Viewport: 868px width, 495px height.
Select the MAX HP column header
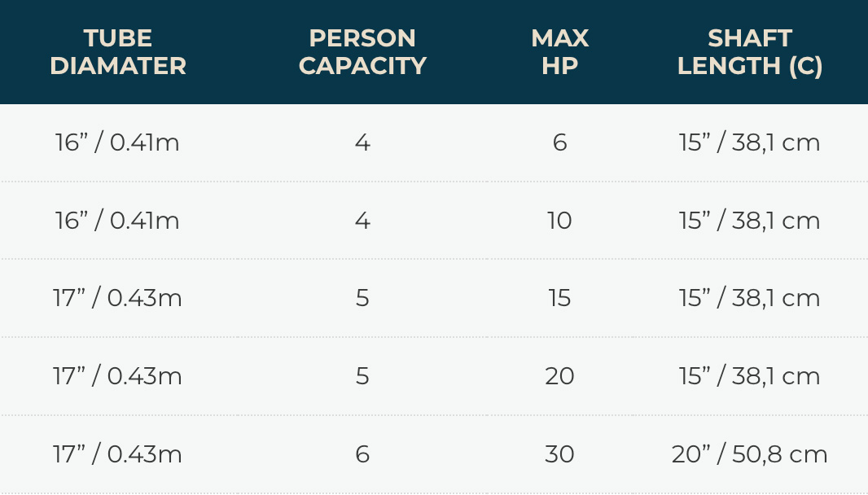pos(559,52)
